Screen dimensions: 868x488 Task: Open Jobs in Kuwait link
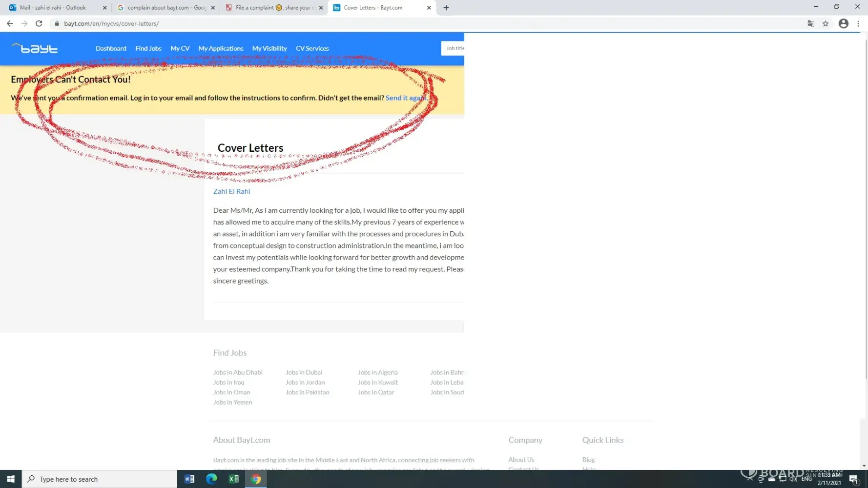[378, 382]
